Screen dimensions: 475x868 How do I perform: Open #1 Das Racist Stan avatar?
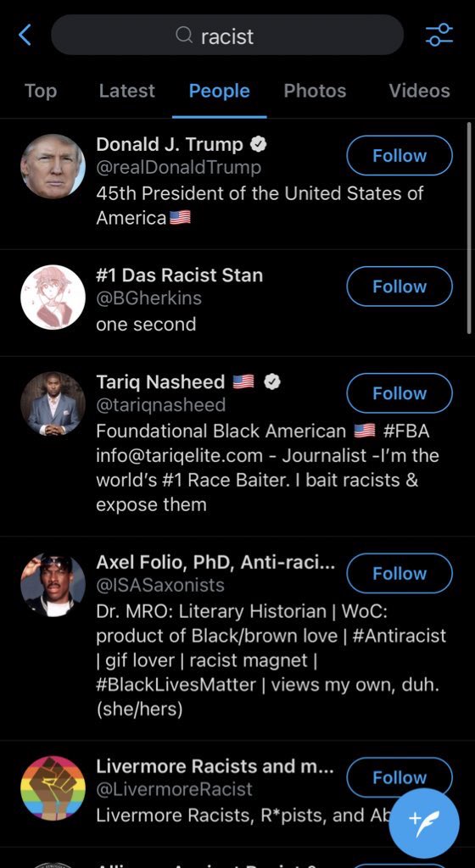click(53, 298)
